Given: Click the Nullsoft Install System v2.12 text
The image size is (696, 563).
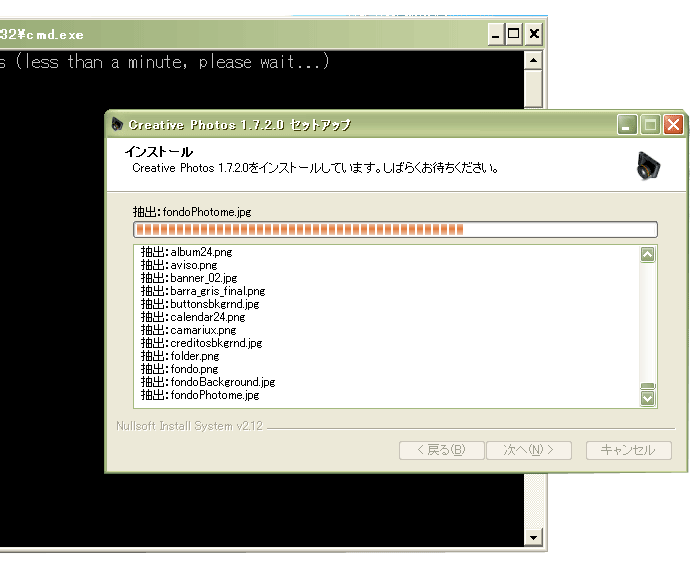Looking at the screenshot, I should pyautogui.click(x=190, y=426).
